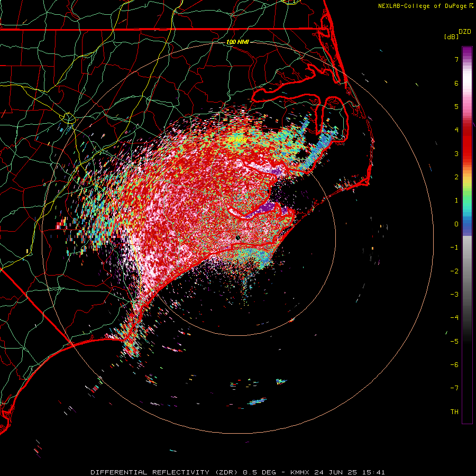
Task: Click the -1 value on the color scale
Action: [454, 248]
